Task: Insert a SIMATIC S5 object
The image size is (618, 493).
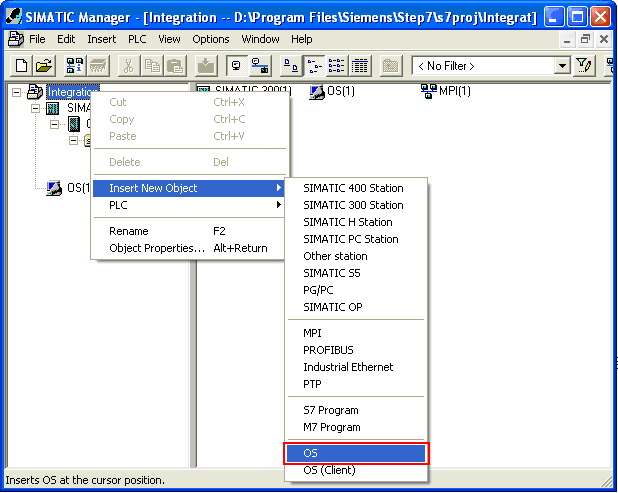Action: pos(356,273)
